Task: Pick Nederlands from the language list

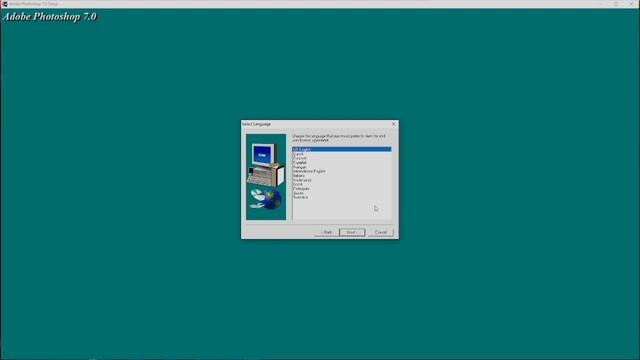Action: (x=302, y=180)
